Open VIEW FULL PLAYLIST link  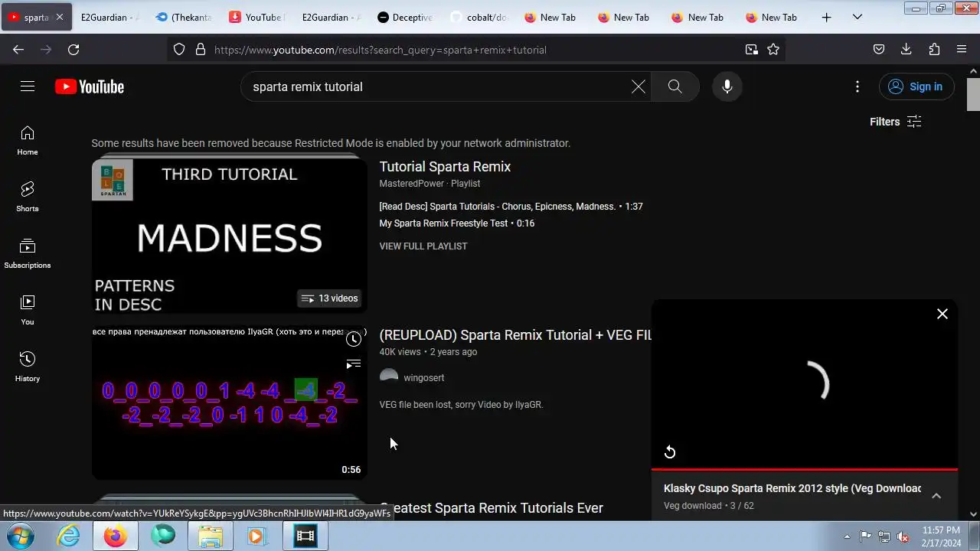(x=423, y=246)
